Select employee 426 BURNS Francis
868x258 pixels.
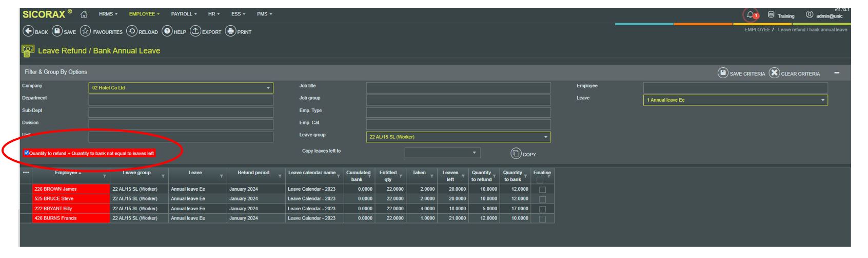(71, 218)
